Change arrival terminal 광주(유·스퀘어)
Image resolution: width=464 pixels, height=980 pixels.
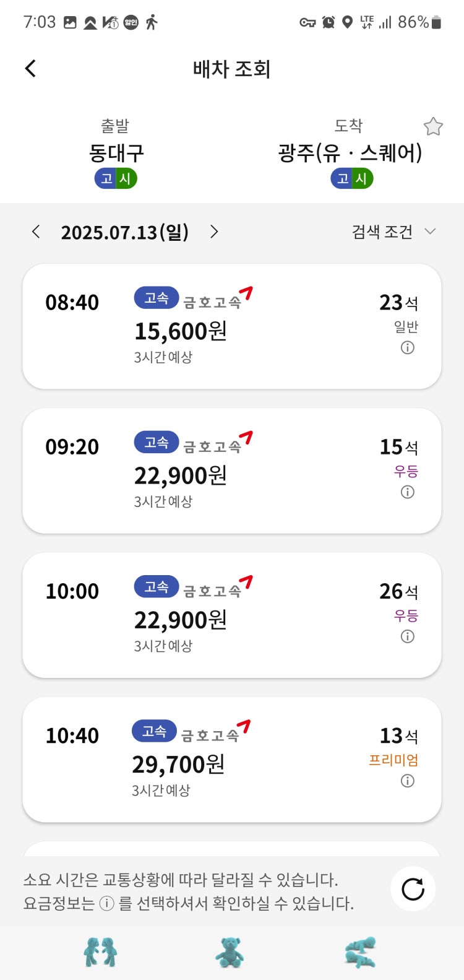(x=350, y=152)
